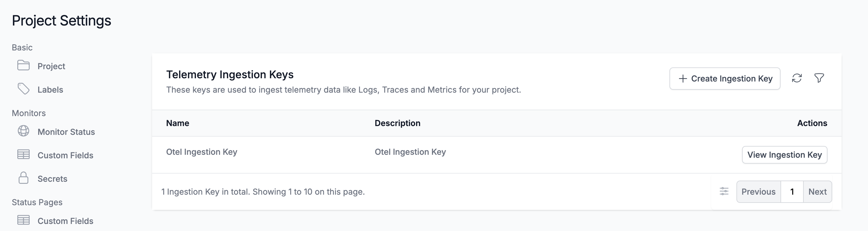Click the Previous pagination button

[758, 191]
